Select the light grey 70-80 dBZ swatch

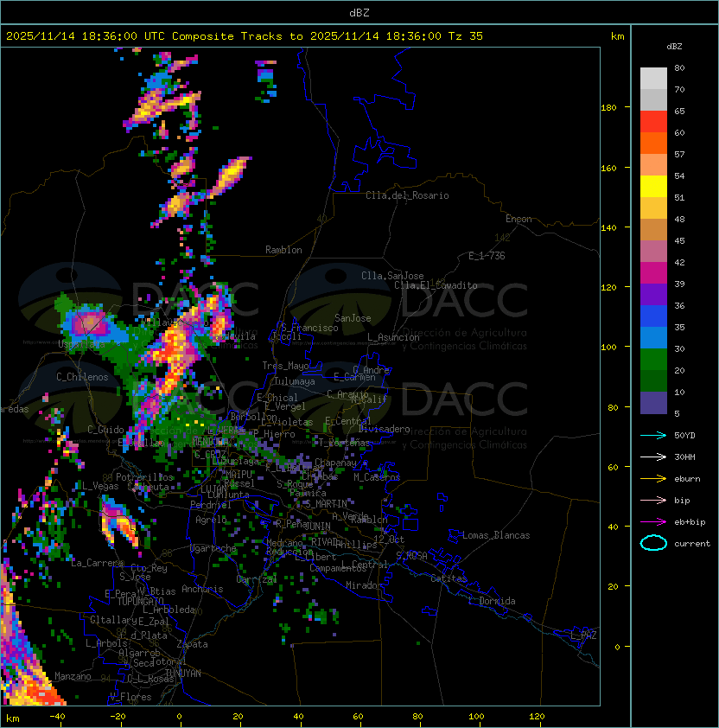(653, 79)
